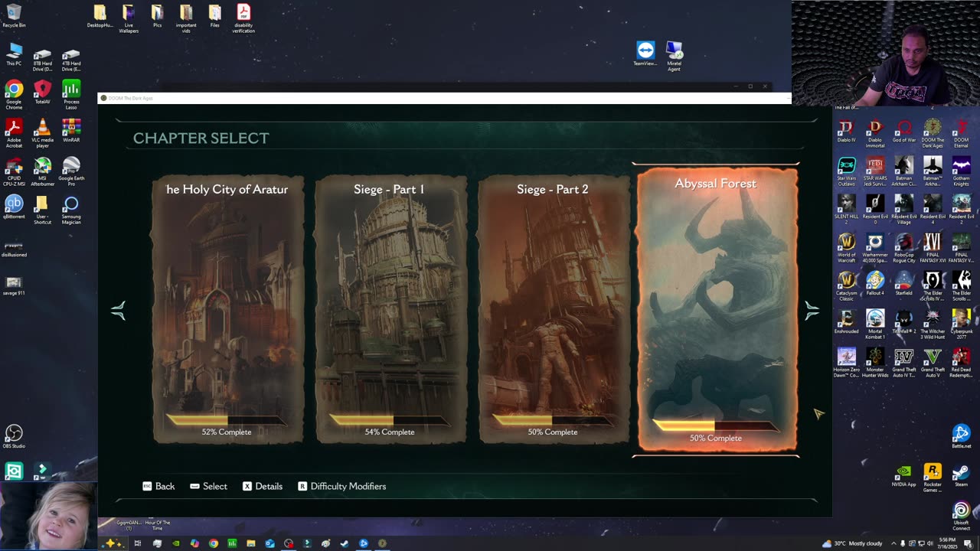The width and height of the screenshot is (980, 551).
Task: Launch Google Chrome from desktop
Action: click(x=14, y=95)
